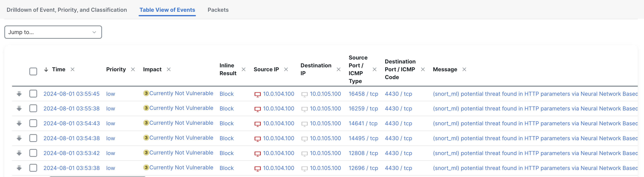Click download arrow icon for 03:54:38 event
This screenshot has height=177, width=644.
tap(19, 138)
